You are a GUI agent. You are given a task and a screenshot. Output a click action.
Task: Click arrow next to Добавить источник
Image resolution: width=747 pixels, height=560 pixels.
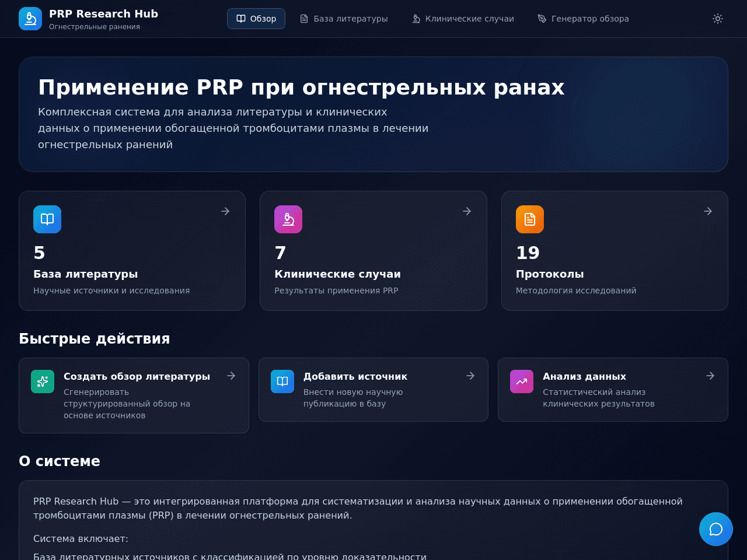click(470, 376)
